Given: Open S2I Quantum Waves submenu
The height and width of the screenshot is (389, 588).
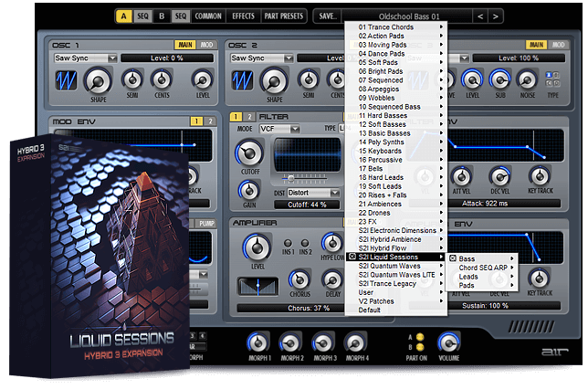Looking at the screenshot, I should coord(395,266).
